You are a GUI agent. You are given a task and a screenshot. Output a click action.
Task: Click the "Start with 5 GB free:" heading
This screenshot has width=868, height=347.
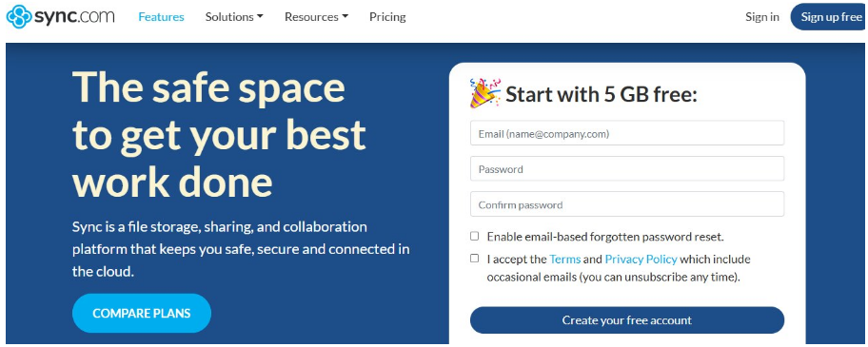[x=602, y=94]
